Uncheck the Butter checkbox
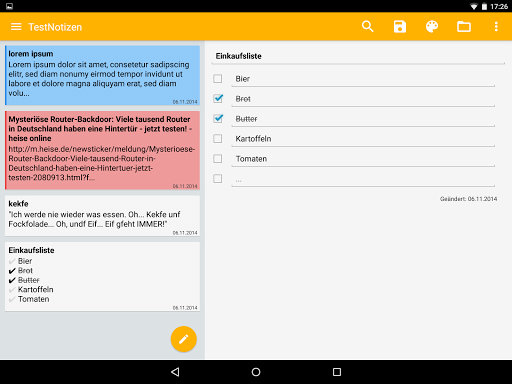 (x=218, y=118)
